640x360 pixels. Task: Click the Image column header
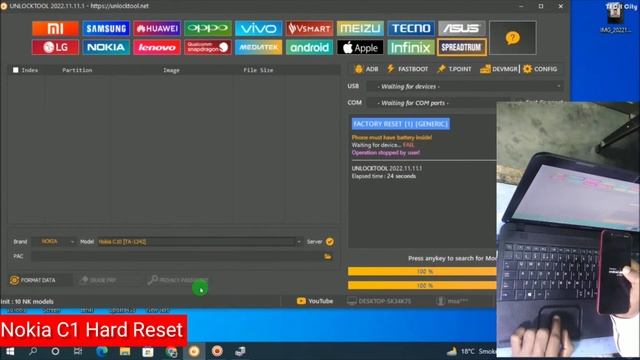pyautogui.click(x=171, y=70)
